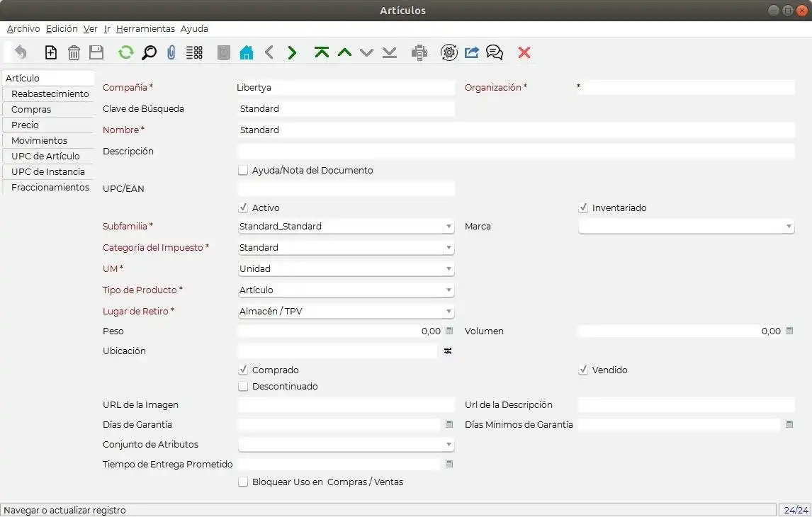Toggle the grid/list view icon

click(x=194, y=52)
